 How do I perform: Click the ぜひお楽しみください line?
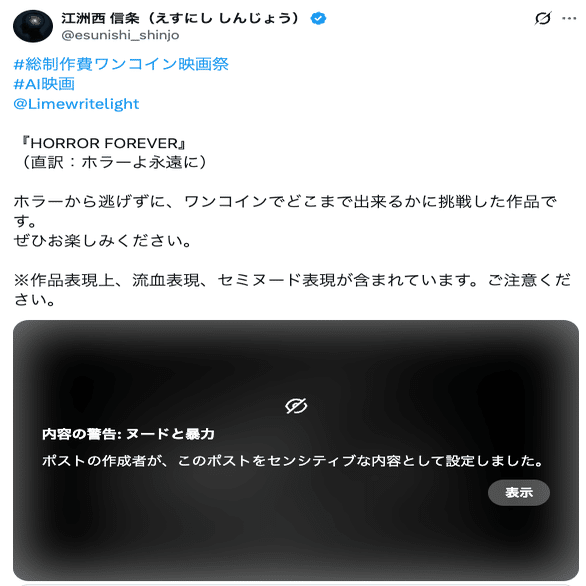[102, 240]
